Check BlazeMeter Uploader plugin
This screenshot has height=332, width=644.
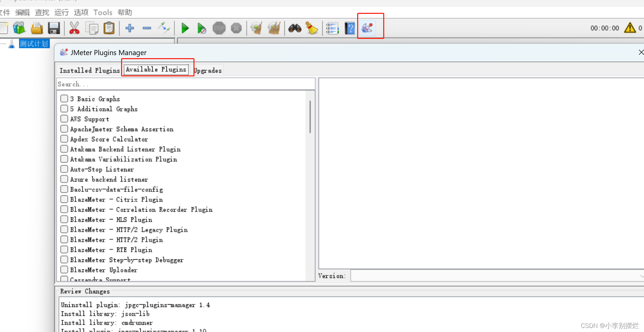(64, 270)
